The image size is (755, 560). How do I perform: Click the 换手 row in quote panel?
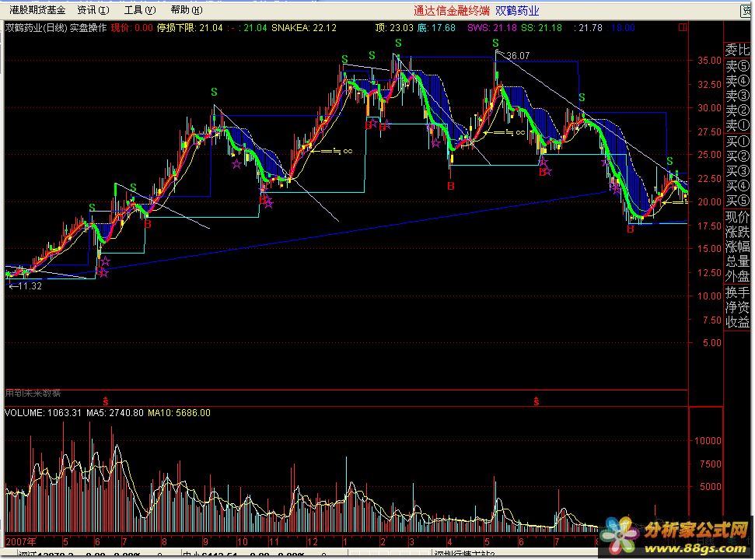737,292
